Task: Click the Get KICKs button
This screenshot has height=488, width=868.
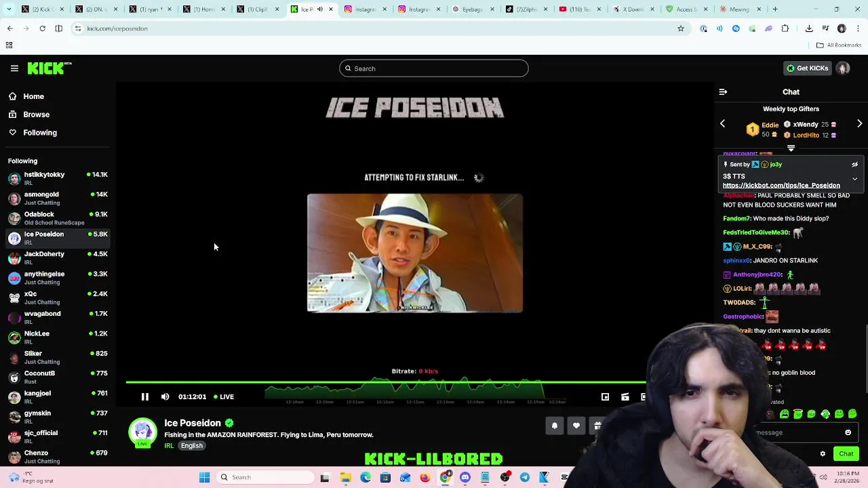Action: 807,68
